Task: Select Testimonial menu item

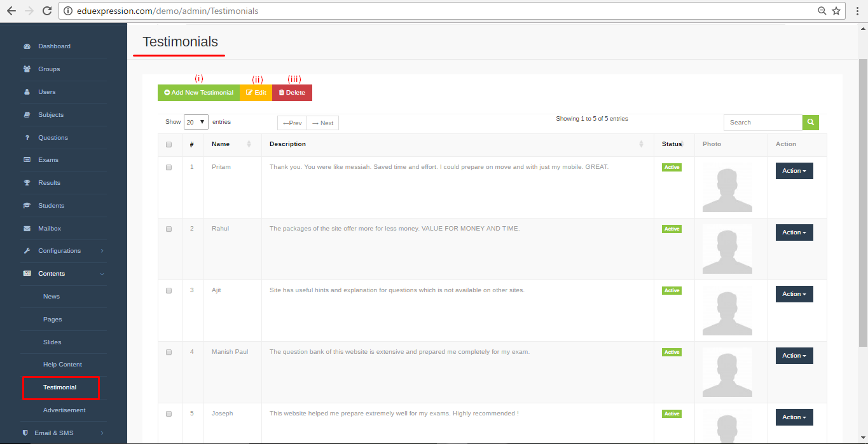Action: tap(60, 387)
